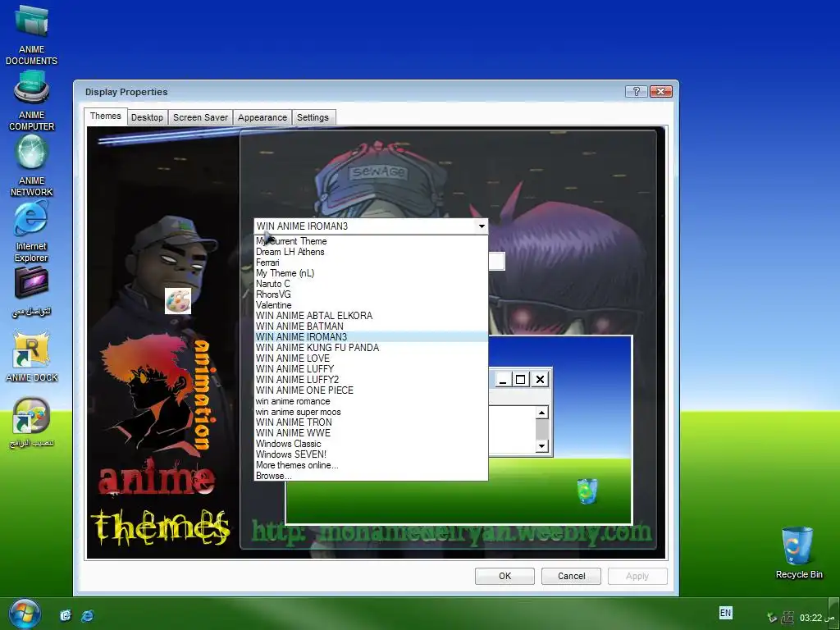This screenshot has width=840, height=630.
Task: Open the Appearance tab
Action: [x=262, y=118]
